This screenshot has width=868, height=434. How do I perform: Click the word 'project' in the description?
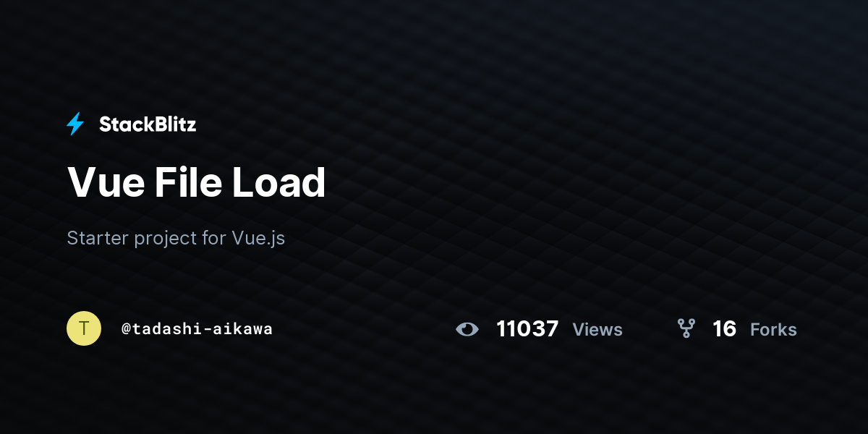[166, 239]
